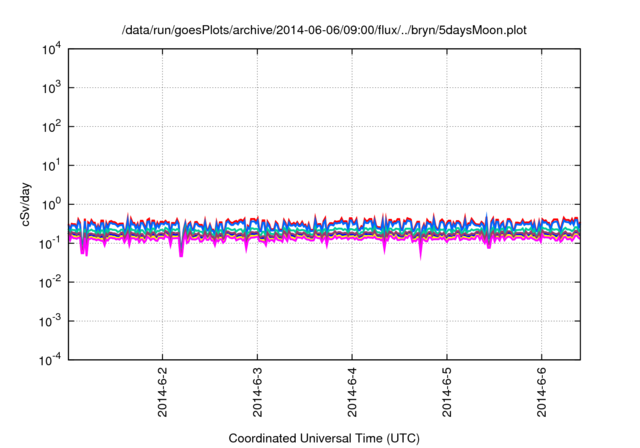The image size is (640, 448).
Task: Click the 10^0 y-axis tick label
Action: coord(51,204)
